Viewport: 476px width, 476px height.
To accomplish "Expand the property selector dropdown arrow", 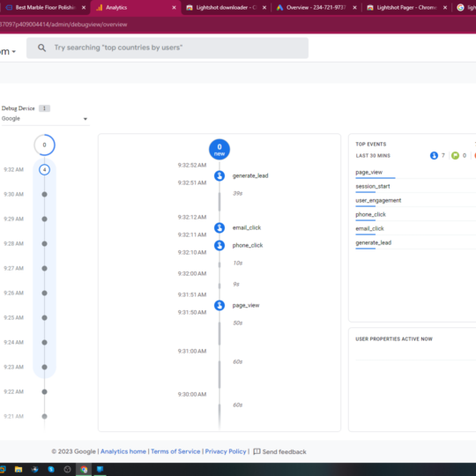I will (x=13, y=52).
